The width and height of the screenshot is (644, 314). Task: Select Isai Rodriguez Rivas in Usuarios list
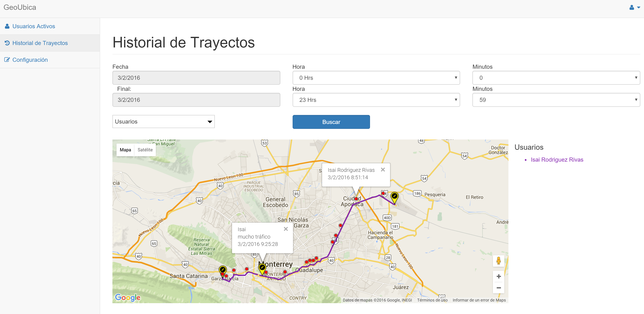click(x=557, y=160)
